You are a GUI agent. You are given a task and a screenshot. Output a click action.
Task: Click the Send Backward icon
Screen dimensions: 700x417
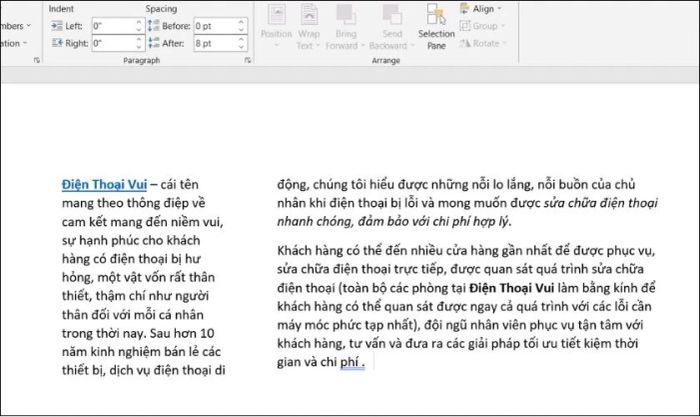tap(392, 15)
